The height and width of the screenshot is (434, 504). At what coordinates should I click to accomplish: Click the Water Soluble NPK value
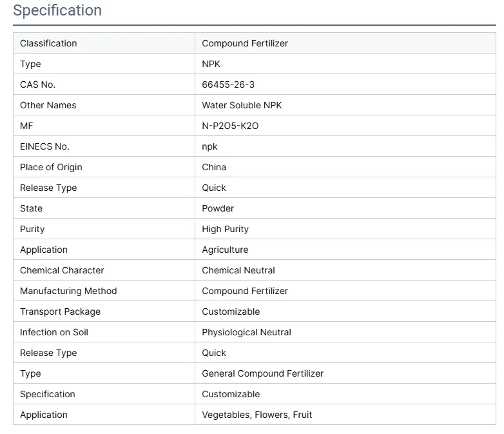click(x=242, y=105)
